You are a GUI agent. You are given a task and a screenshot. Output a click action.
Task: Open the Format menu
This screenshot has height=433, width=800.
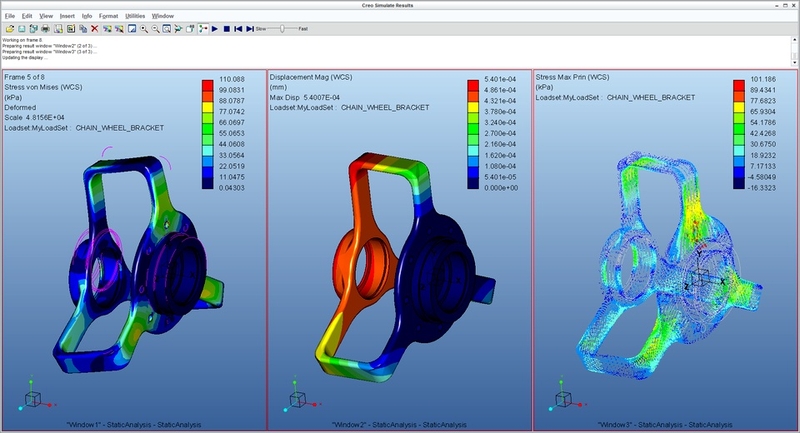[x=108, y=16]
